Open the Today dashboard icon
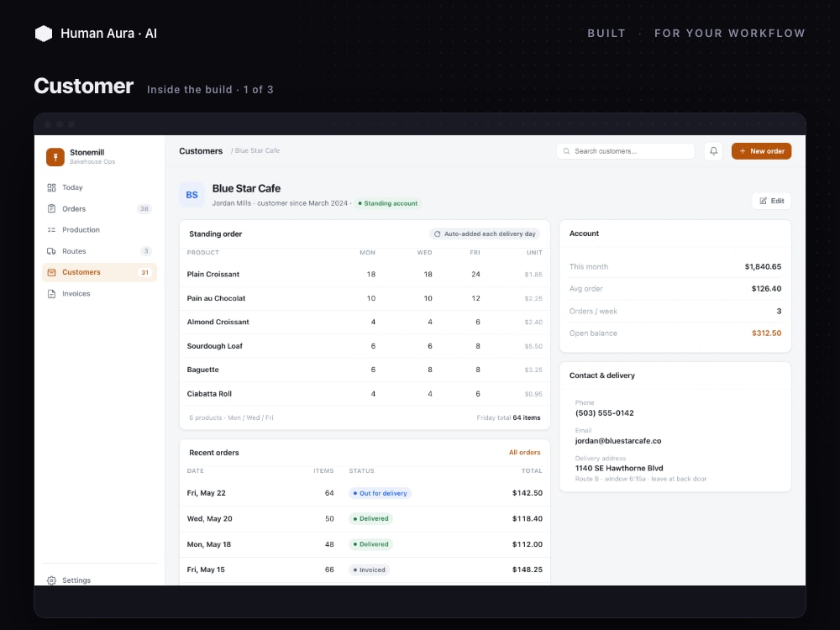The image size is (840, 630). [51, 187]
